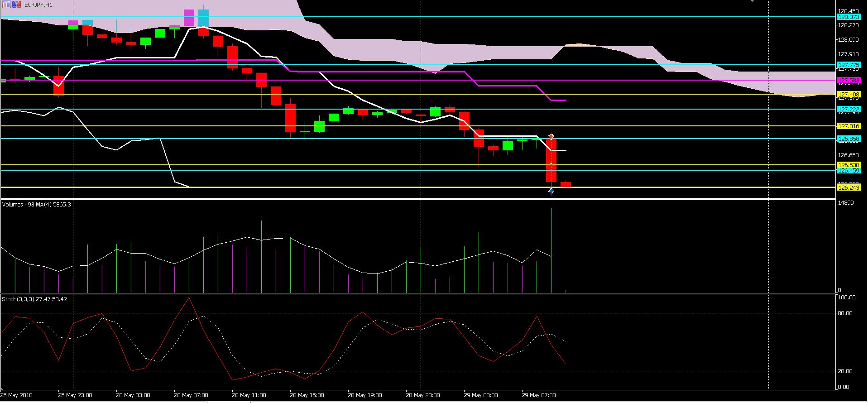The image size is (868, 403).
Task: Click the 128.270 price scale value
Action: (x=849, y=25)
